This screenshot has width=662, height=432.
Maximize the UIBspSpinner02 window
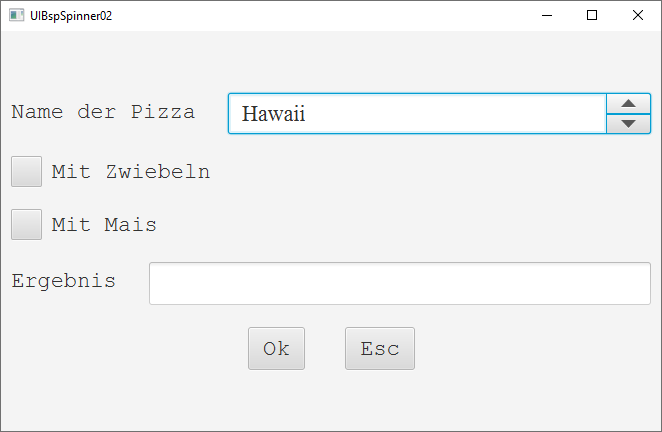click(592, 15)
